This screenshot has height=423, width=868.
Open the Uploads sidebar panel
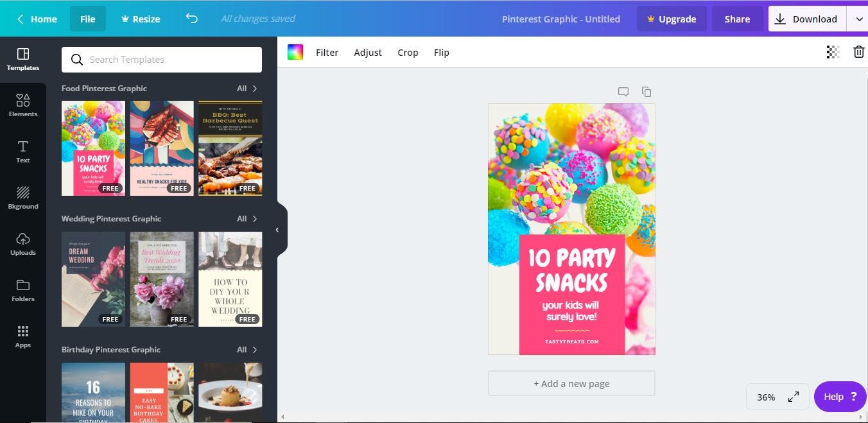[23, 244]
